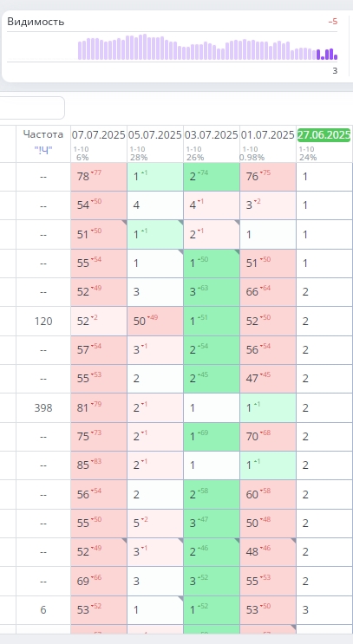The width and height of the screenshot is (353, 644).
Task: Click corner triangle in 03.07.2025 cell showing 2 down 1
Action: tap(237, 222)
